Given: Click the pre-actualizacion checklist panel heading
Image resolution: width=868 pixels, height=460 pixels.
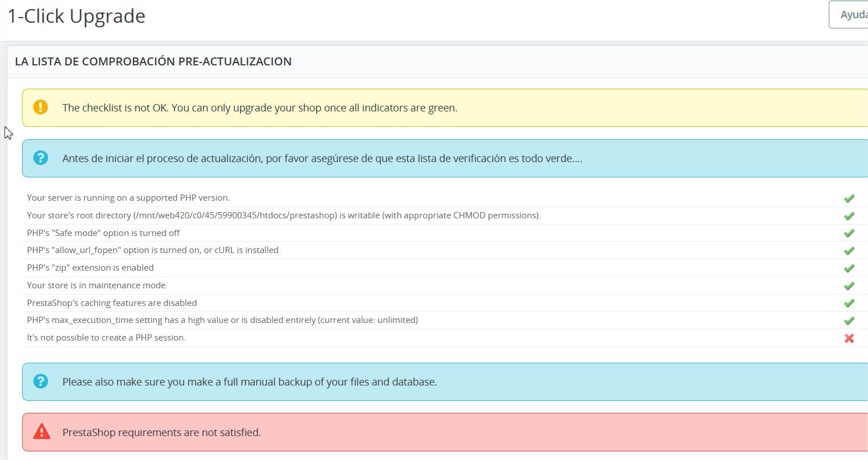Looking at the screenshot, I should [153, 61].
